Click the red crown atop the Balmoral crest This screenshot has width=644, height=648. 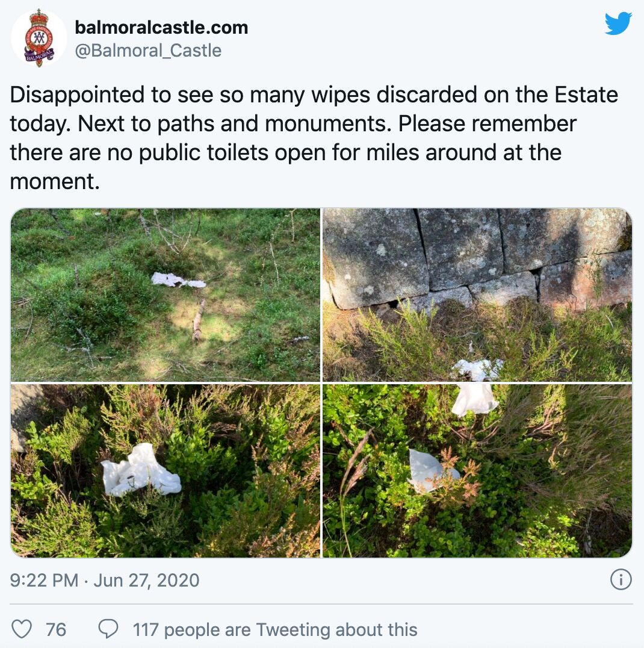click(39, 18)
